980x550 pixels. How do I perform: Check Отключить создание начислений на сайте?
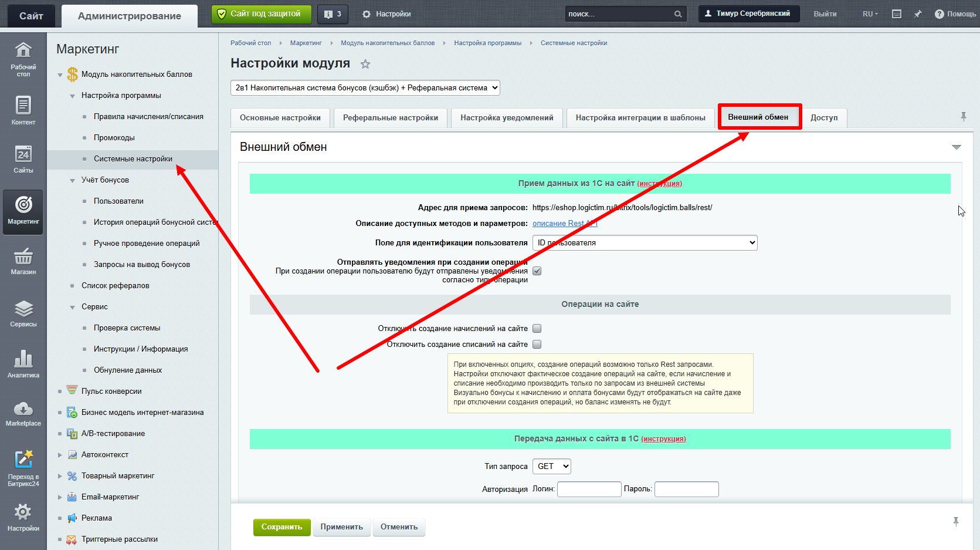537,329
